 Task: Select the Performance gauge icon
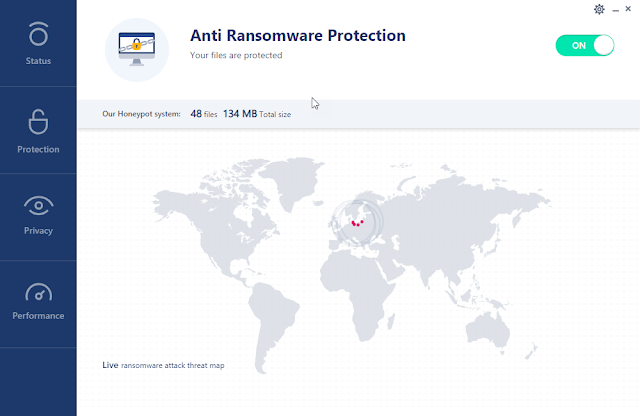pos(38,292)
